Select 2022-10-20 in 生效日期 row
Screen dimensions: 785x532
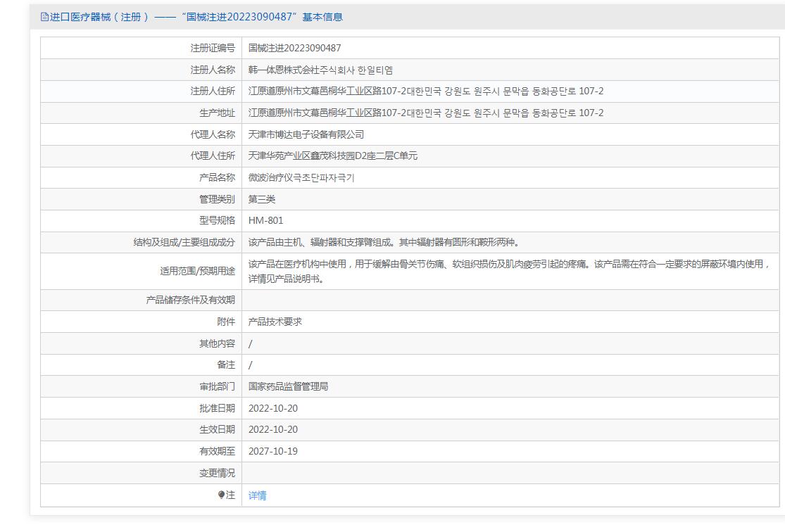[x=273, y=429]
